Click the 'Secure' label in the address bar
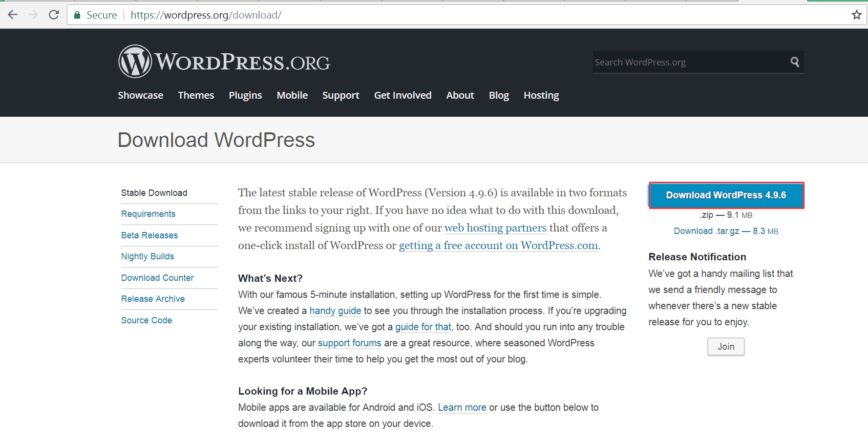 coord(102,15)
